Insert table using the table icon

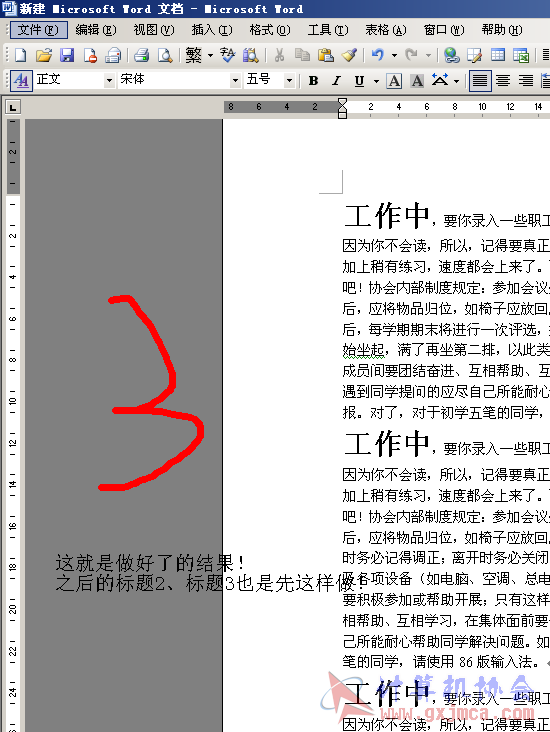498,55
